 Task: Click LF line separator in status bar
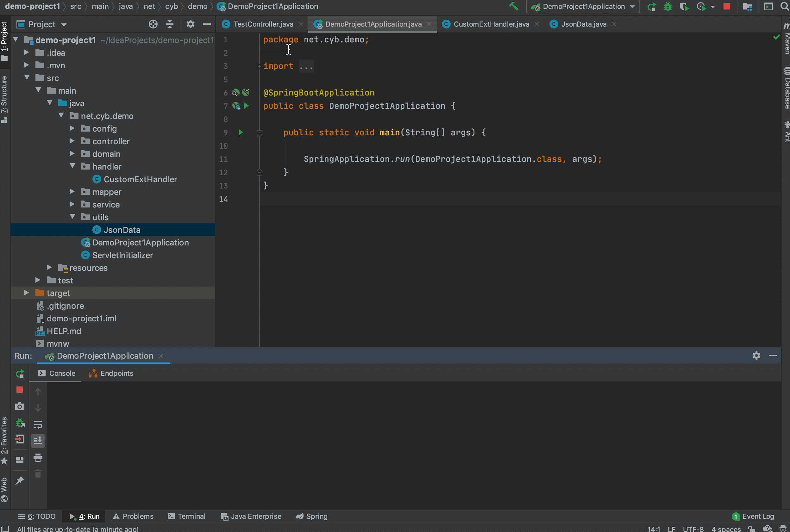pyautogui.click(x=671, y=529)
